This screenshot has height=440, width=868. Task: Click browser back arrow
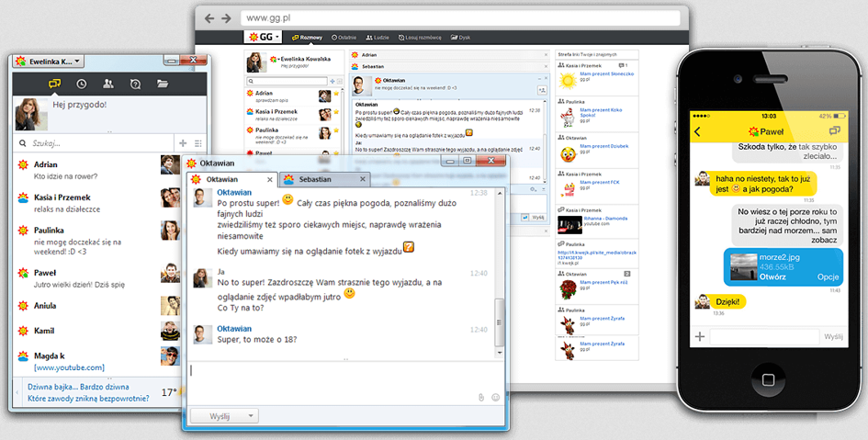point(209,18)
